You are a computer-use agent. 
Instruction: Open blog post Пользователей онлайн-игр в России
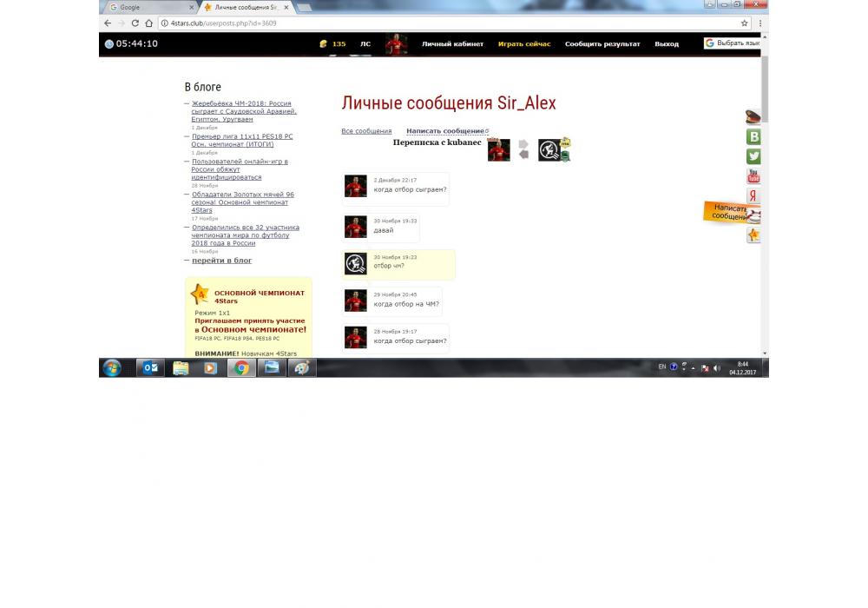pos(240,169)
